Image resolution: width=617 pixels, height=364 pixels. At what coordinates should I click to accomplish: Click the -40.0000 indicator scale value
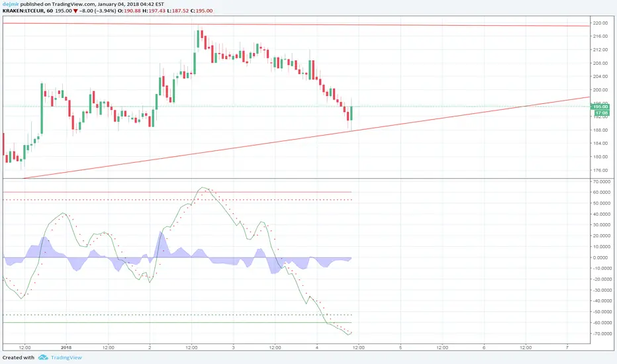click(x=602, y=300)
